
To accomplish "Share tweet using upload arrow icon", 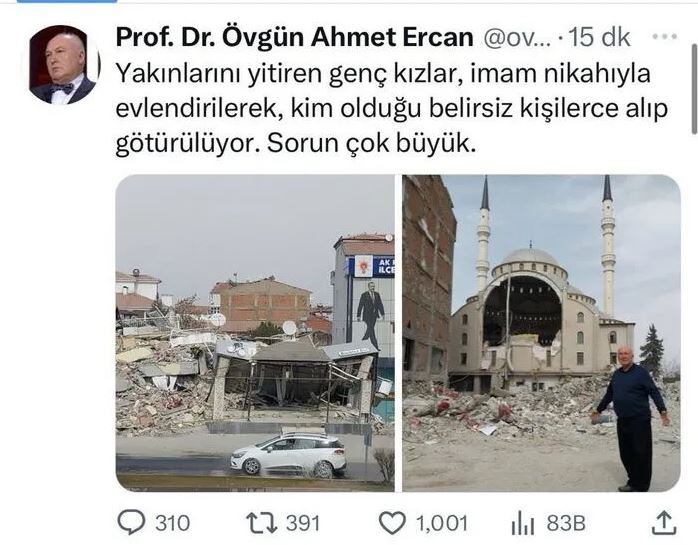I will pyautogui.click(x=664, y=522).
